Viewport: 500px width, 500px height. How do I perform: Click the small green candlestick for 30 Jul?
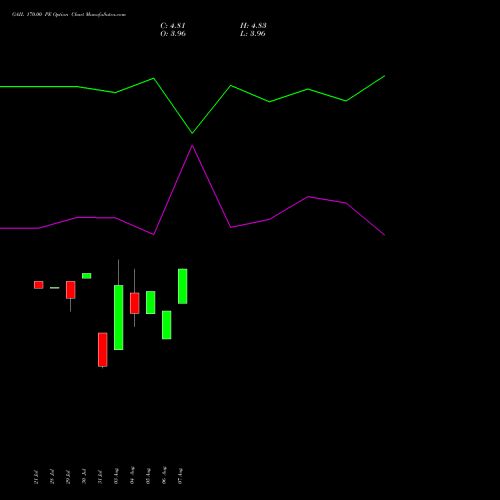coord(87,276)
